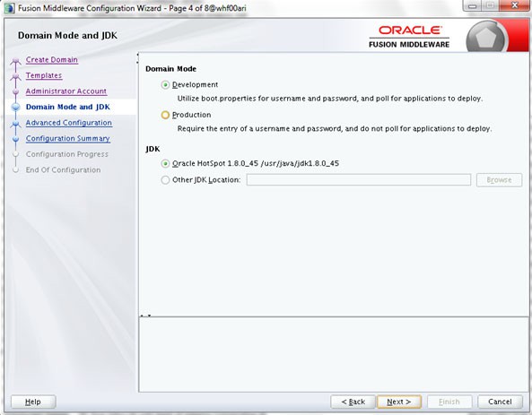532x415 pixels.
Task: Click the Browse button
Action: pos(499,180)
